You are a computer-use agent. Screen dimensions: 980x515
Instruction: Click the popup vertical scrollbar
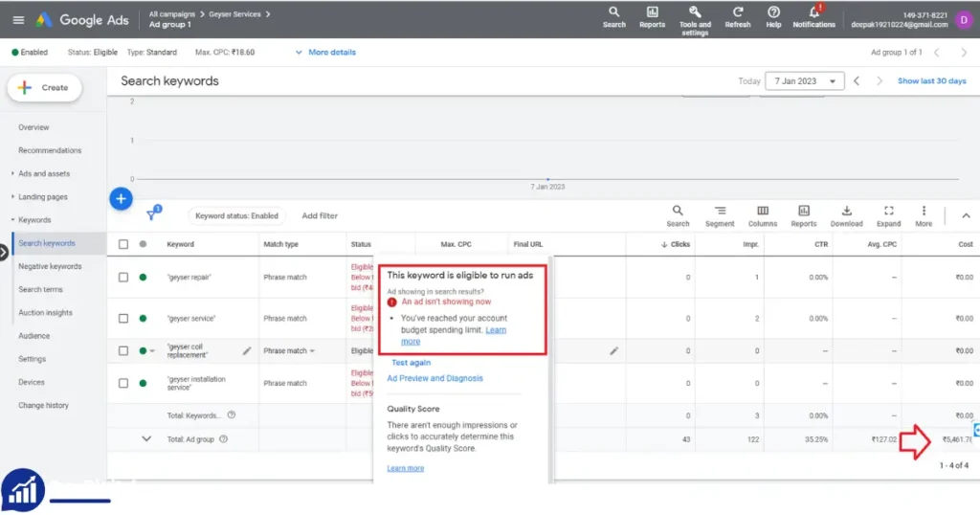tap(550, 369)
